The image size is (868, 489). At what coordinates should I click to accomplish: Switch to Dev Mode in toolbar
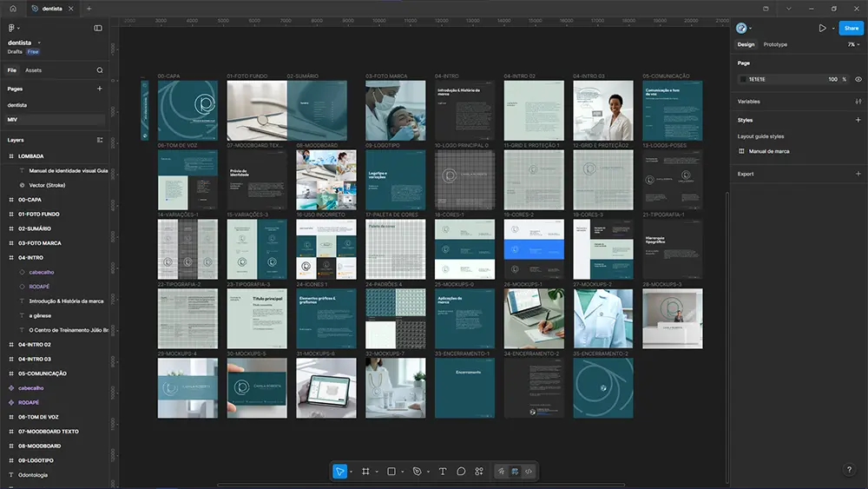(529, 472)
